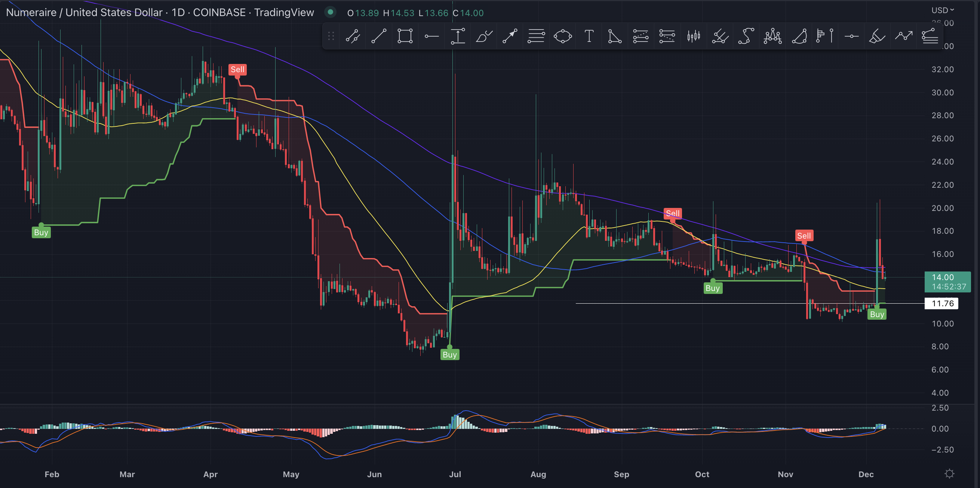The height and width of the screenshot is (488, 980).
Task: Select the Trend-Based Fib Extension tool
Action: coord(930,36)
